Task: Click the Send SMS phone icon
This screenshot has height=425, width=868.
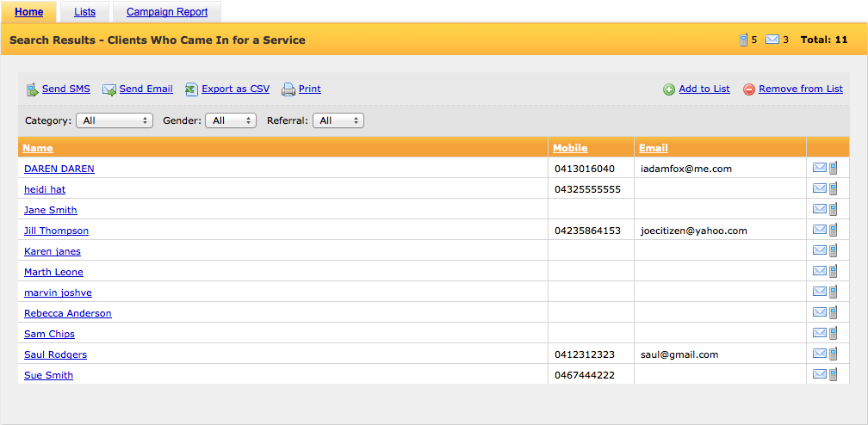Action: [33, 89]
